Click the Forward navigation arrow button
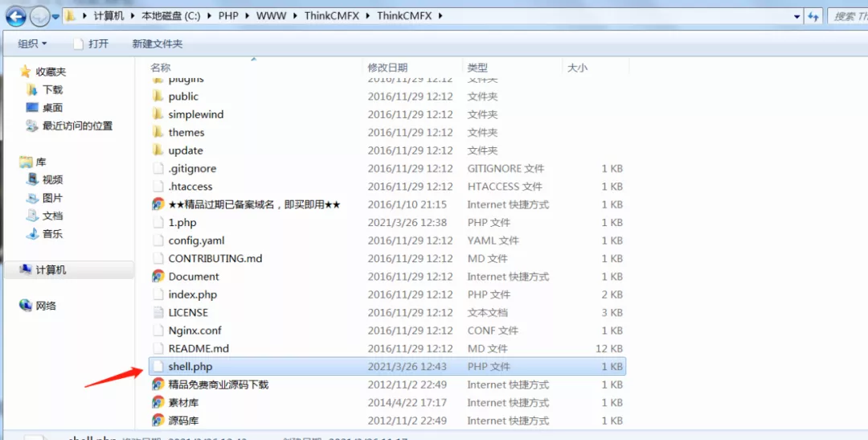The image size is (868, 440). point(39,16)
